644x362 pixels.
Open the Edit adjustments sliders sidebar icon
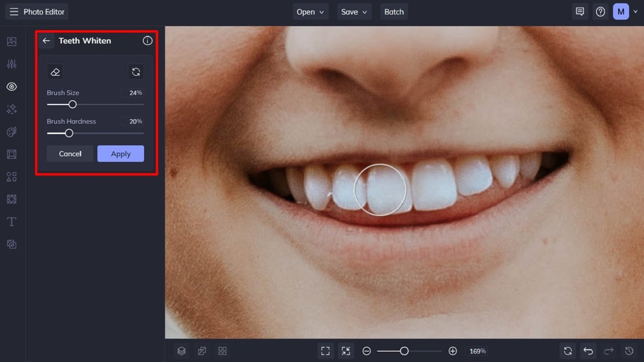click(12, 64)
